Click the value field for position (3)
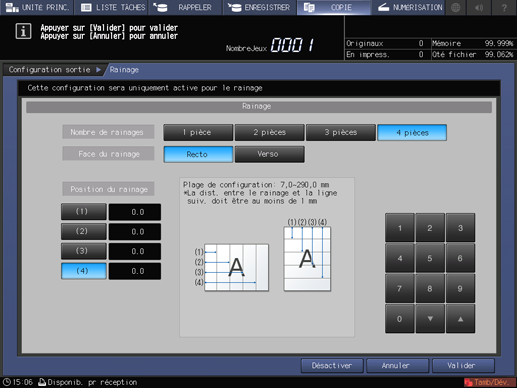The image size is (517, 388). point(135,251)
